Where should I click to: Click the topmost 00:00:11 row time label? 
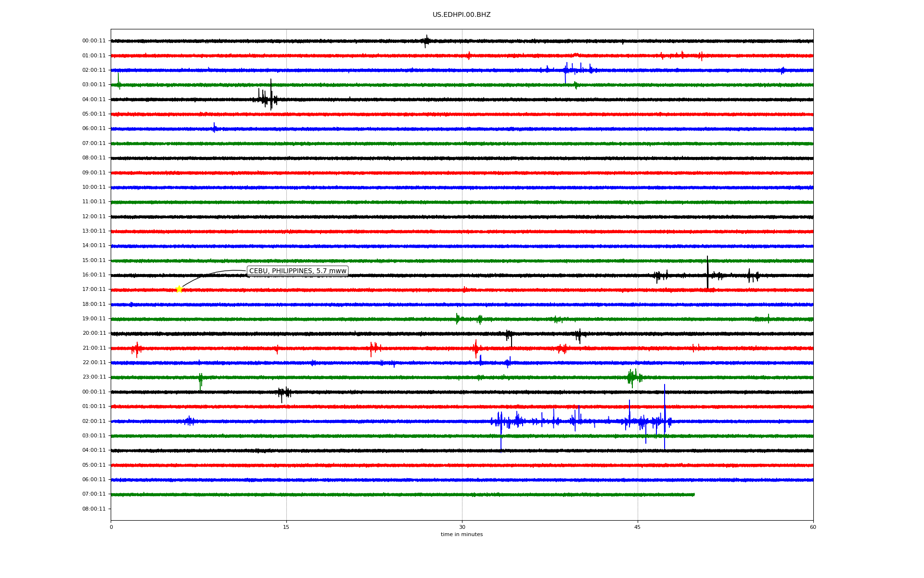[94, 41]
